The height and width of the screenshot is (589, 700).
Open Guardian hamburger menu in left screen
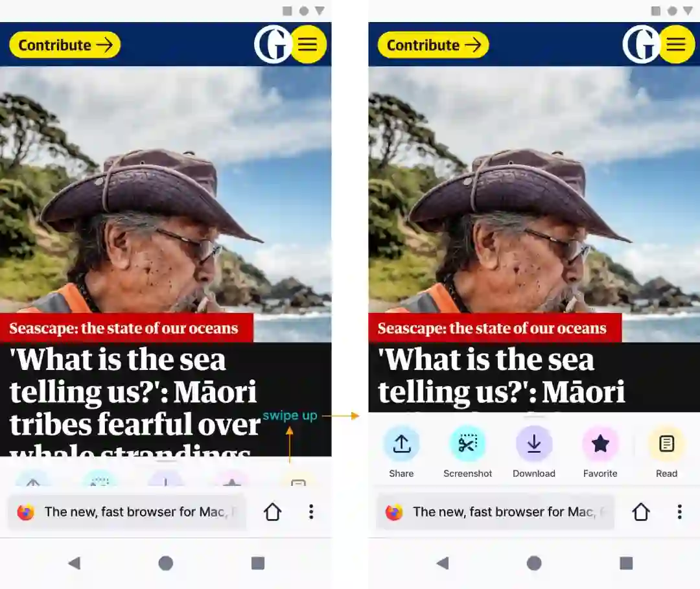[308, 44]
